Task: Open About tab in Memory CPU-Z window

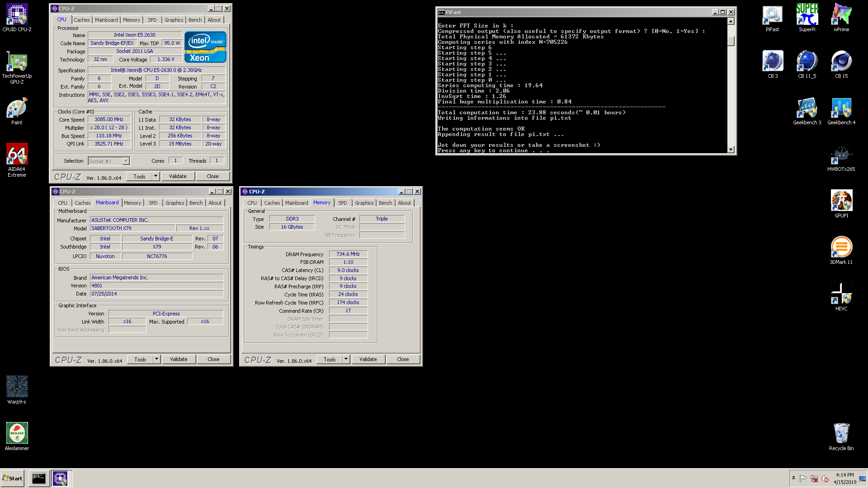Action: [x=405, y=203]
